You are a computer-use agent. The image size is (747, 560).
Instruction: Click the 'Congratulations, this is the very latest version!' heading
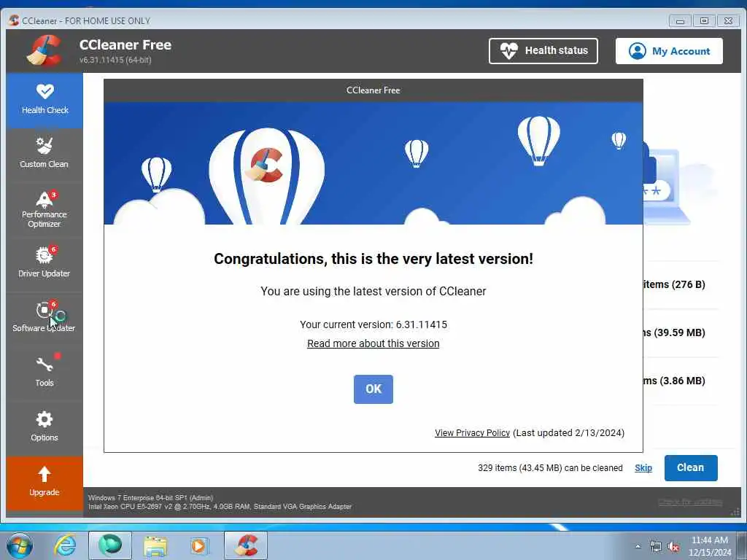[373, 259]
